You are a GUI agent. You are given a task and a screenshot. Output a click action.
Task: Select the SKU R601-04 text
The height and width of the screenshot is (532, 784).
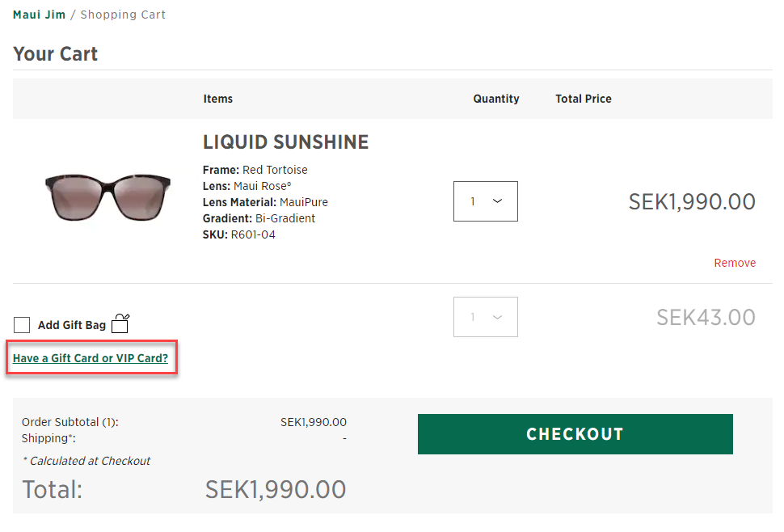click(x=239, y=234)
